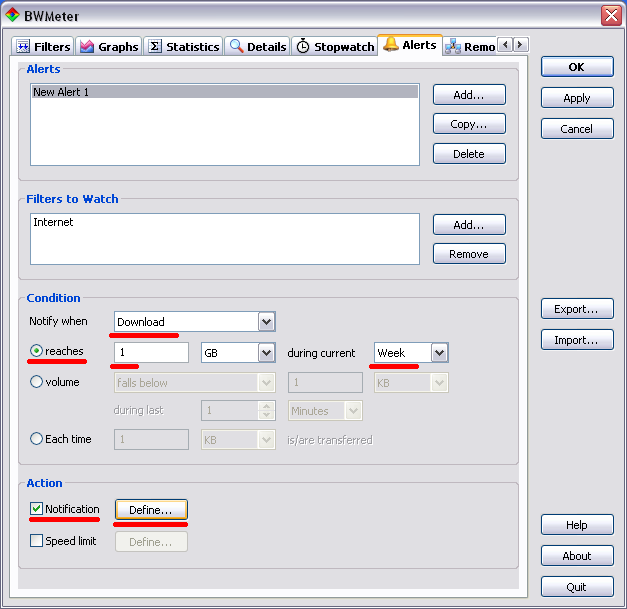Select the 'volume' radio button
The height and width of the screenshot is (609, 627).
click(37, 382)
